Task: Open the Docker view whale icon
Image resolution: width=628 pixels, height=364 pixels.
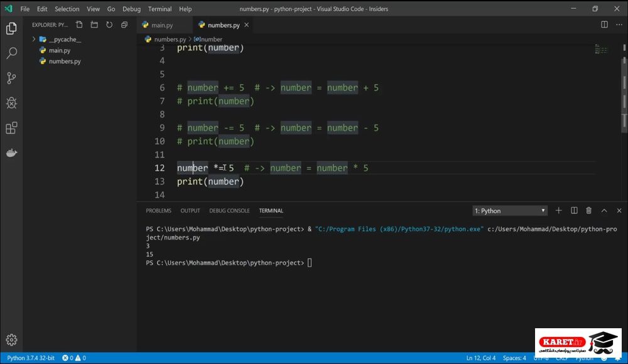Action: [x=11, y=153]
